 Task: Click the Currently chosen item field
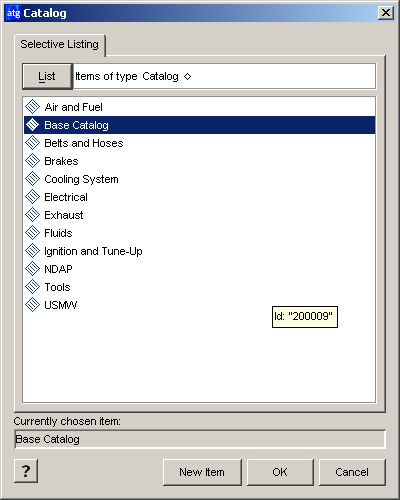pos(200,439)
